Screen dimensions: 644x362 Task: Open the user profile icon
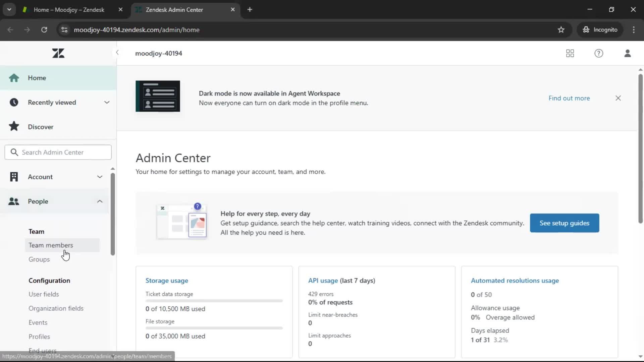pyautogui.click(x=628, y=53)
